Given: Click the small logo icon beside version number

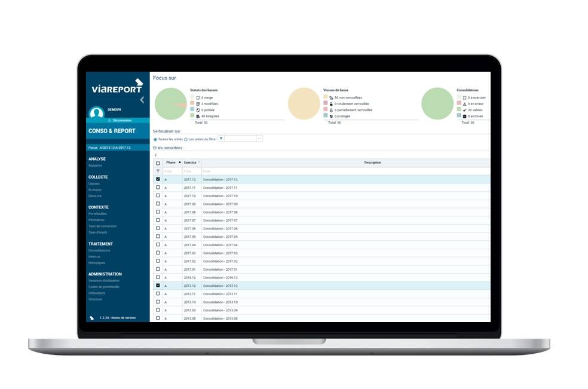Looking at the screenshot, I should pyautogui.click(x=91, y=318).
